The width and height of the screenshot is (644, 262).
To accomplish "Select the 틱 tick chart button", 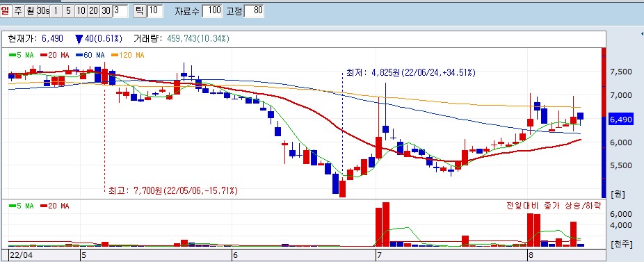I will (x=140, y=10).
